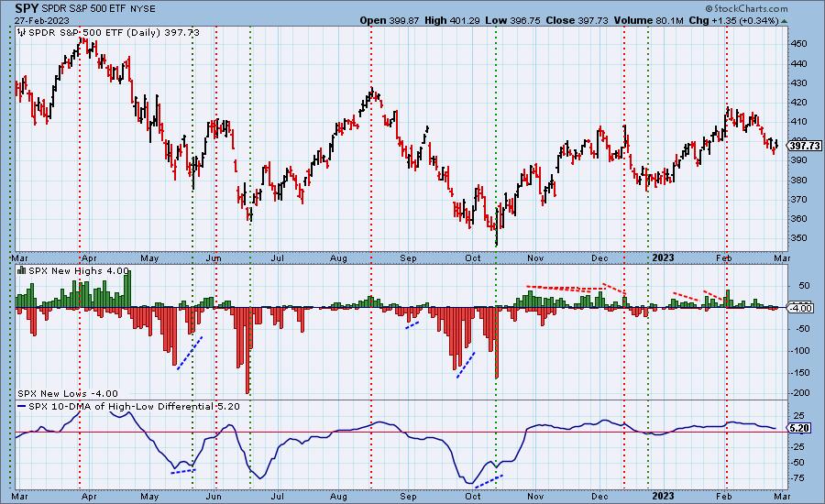Image resolution: width=825 pixels, height=504 pixels.
Task: Click the Aug label under the price panel
Action: tap(338, 257)
